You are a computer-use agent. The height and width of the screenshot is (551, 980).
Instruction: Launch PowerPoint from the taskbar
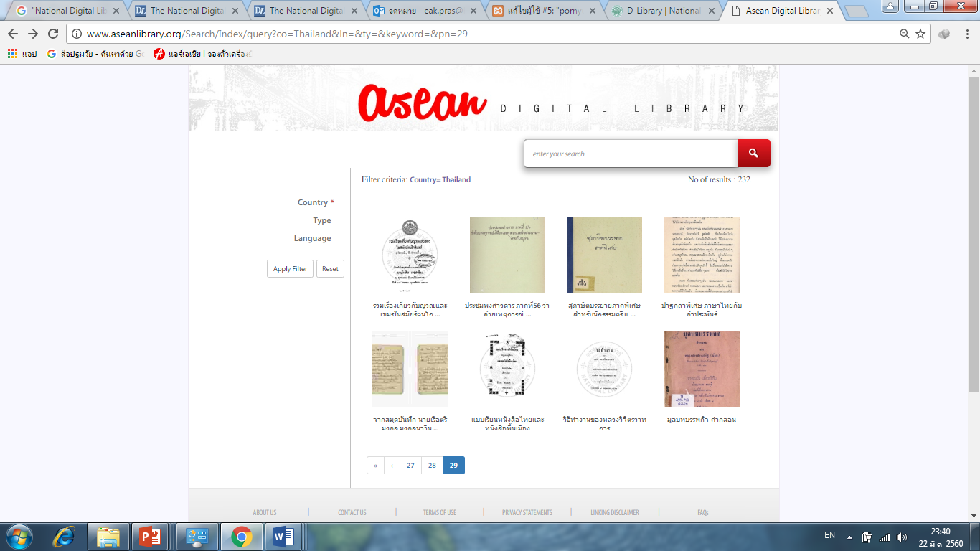(151, 536)
